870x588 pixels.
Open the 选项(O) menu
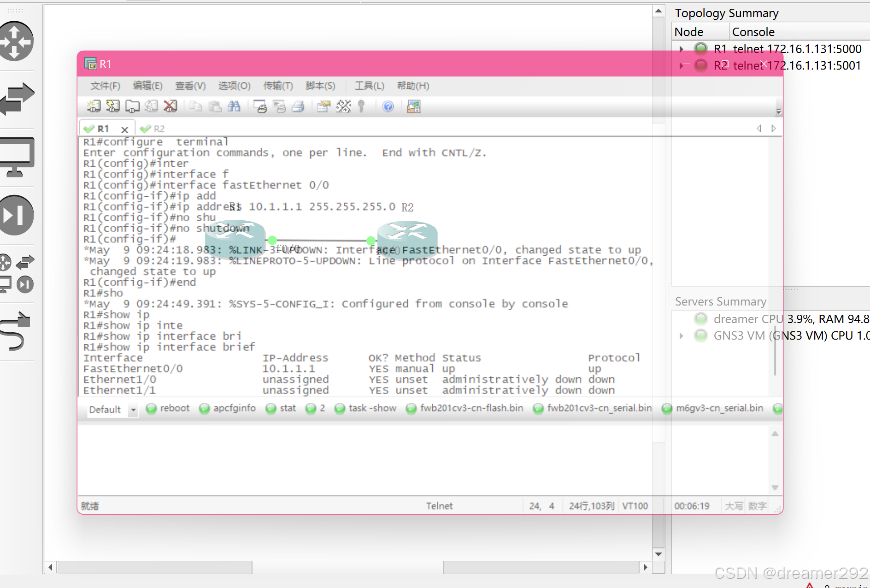pos(234,86)
